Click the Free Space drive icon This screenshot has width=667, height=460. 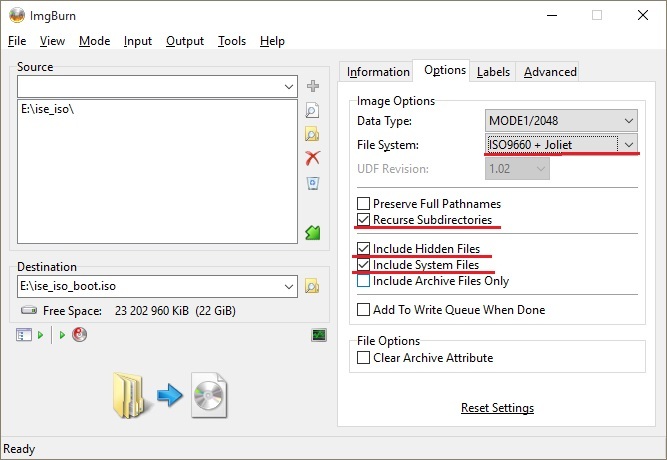pyautogui.click(x=29, y=310)
